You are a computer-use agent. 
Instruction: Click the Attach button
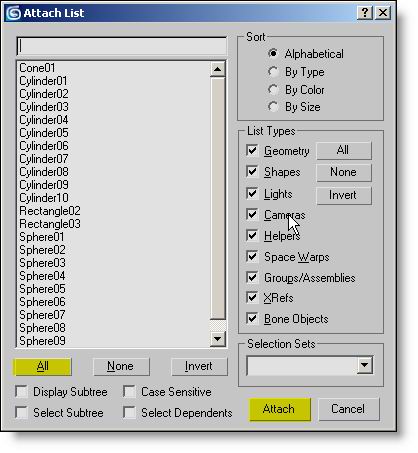click(x=279, y=409)
